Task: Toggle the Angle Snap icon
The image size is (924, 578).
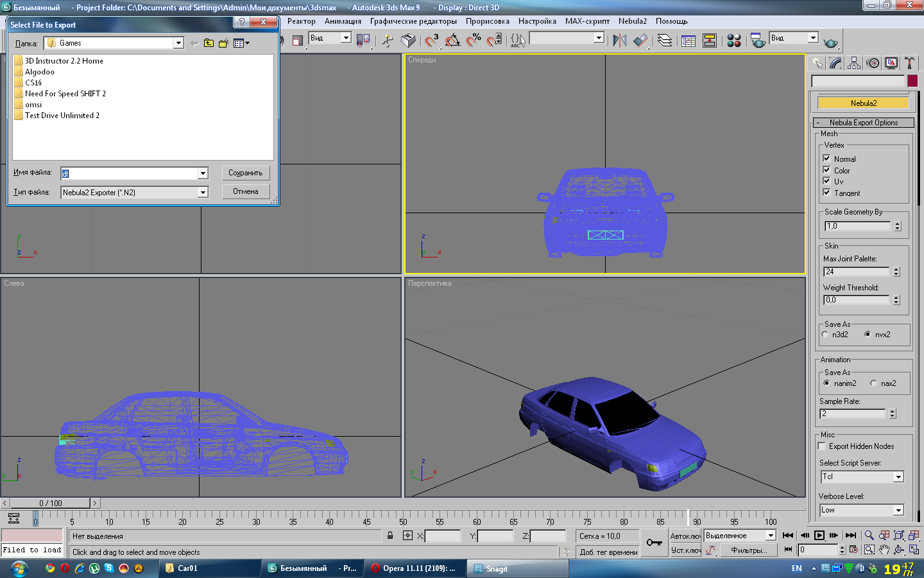Action: pos(452,40)
